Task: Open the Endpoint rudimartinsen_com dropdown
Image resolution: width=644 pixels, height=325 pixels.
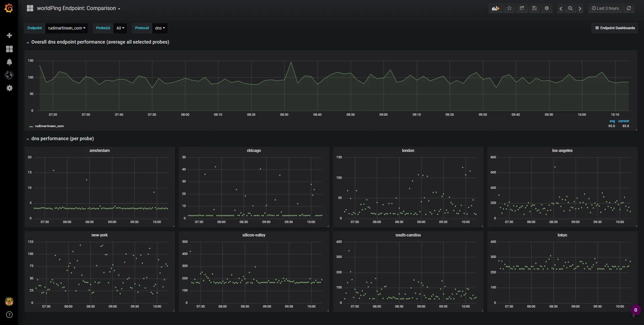Action: coord(66,28)
